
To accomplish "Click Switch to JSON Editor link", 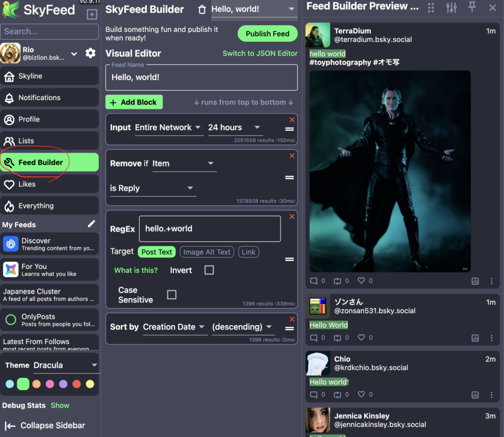I will [260, 53].
